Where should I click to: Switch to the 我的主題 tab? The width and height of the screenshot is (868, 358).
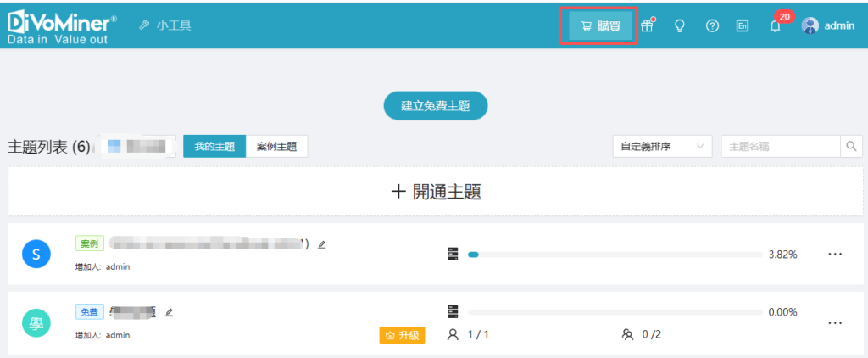214,146
